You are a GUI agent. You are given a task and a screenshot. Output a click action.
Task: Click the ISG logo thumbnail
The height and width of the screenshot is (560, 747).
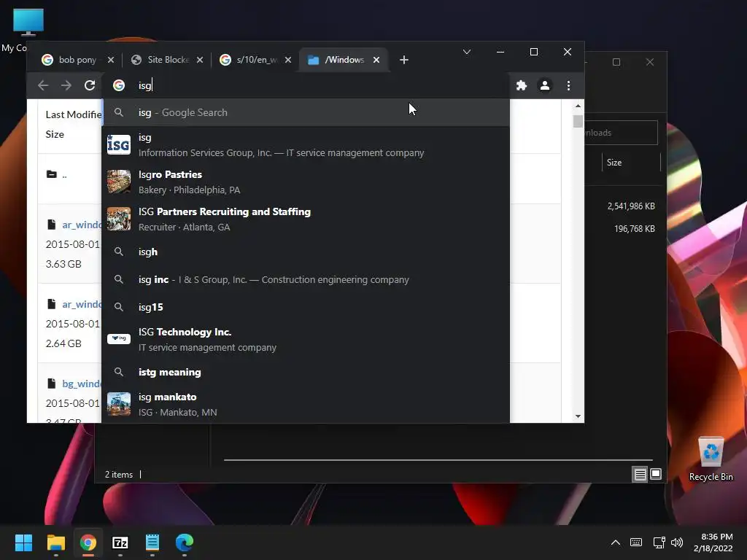(119, 145)
